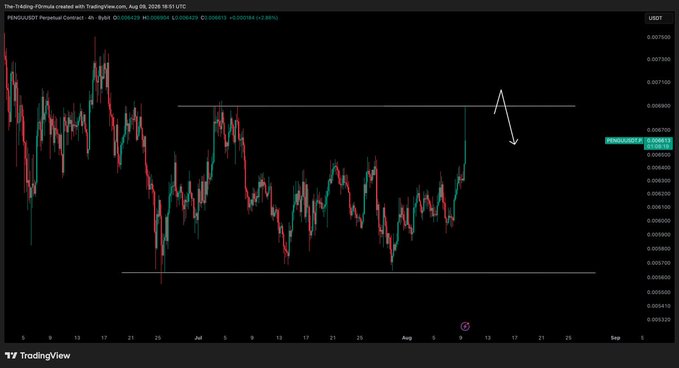Click the Sep month label on time axis
This screenshot has width=679, height=368.
615,338
